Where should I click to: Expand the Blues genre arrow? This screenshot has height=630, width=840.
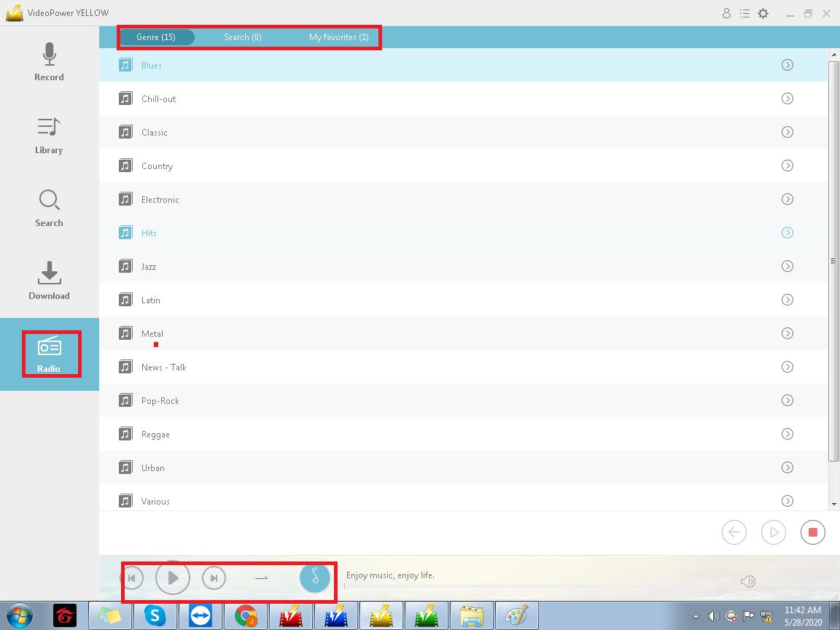(787, 65)
